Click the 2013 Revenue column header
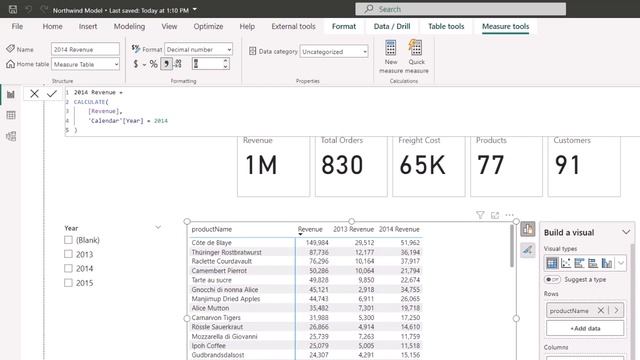Viewport: 640px width, 360px height. click(x=353, y=229)
